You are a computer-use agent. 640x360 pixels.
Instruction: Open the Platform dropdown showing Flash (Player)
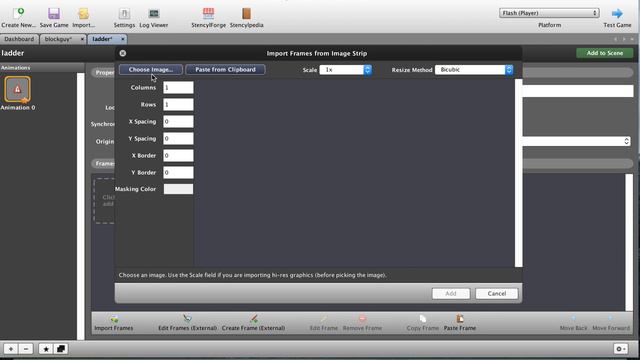[x=549, y=13]
